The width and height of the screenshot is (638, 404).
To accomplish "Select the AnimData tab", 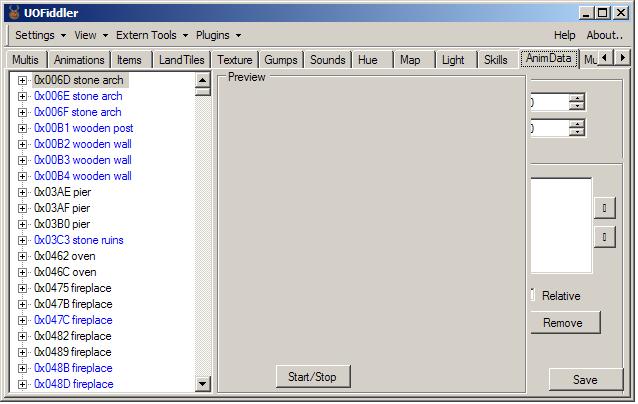I will pos(549,59).
